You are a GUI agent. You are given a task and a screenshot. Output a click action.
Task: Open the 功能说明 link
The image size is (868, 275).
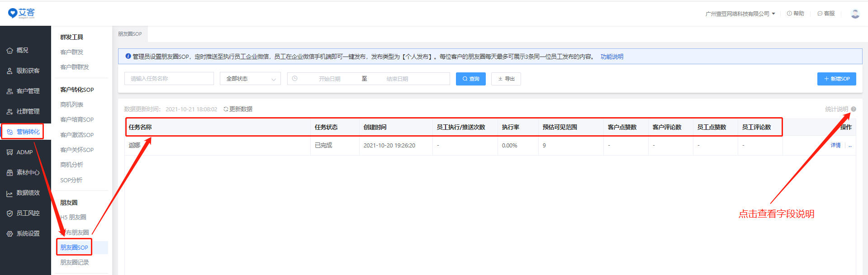click(612, 57)
